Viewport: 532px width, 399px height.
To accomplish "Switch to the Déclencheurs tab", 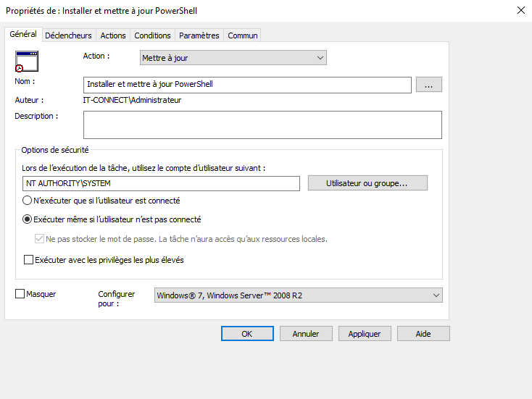I will pyautogui.click(x=69, y=35).
